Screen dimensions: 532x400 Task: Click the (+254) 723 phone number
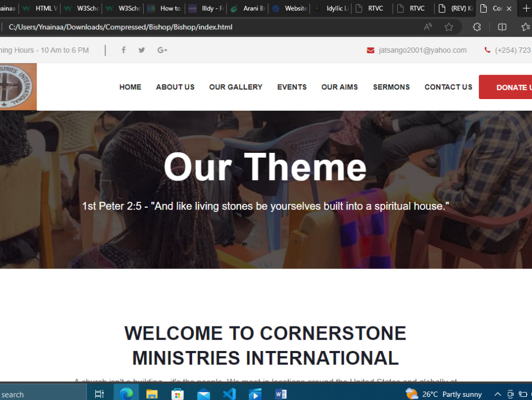tap(513, 50)
